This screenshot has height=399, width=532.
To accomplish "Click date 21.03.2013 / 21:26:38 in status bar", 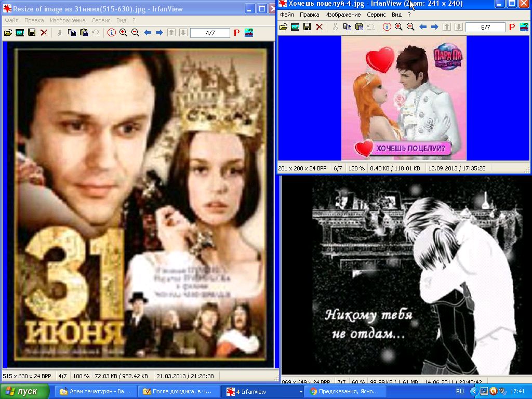I will [x=185, y=376].
